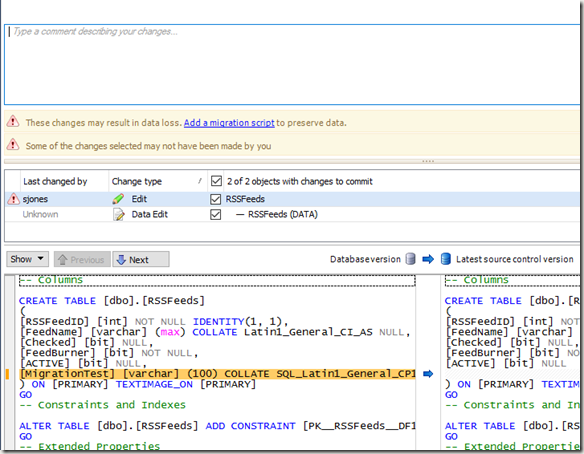Click the green pencil Edit icon
The height and width of the screenshot is (454, 584).
(118, 199)
